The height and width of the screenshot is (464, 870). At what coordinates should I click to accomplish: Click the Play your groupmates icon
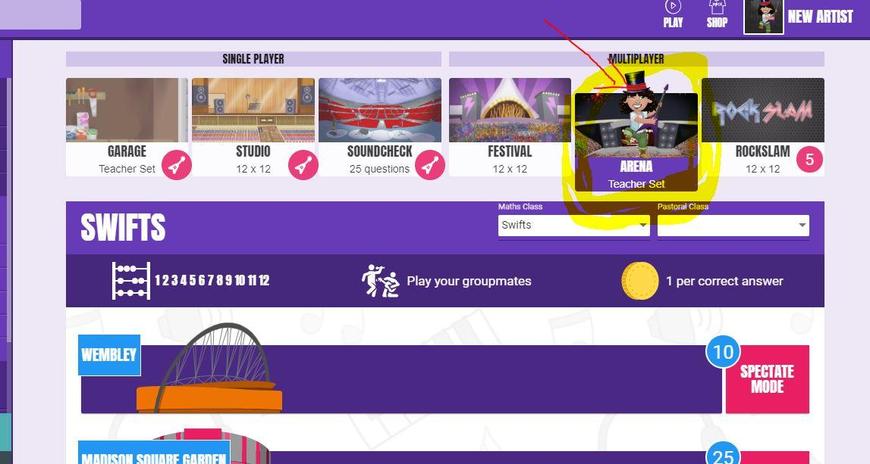point(381,281)
